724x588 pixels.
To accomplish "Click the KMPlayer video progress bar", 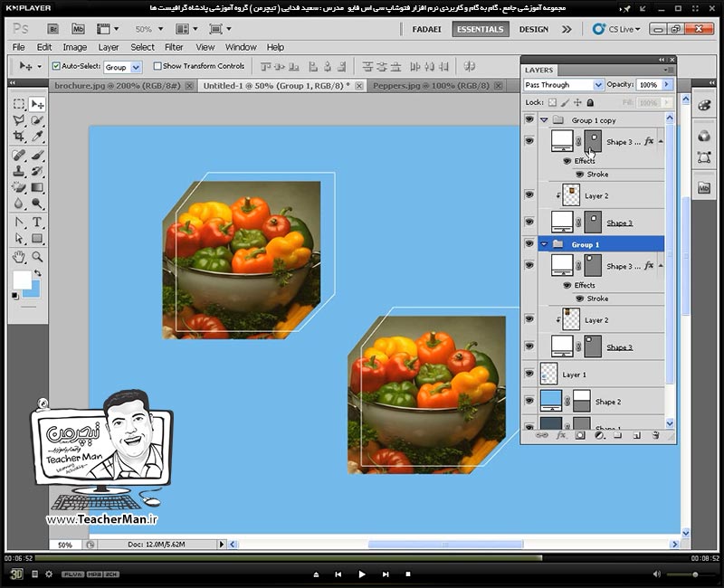I will pyautogui.click(x=361, y=558).
